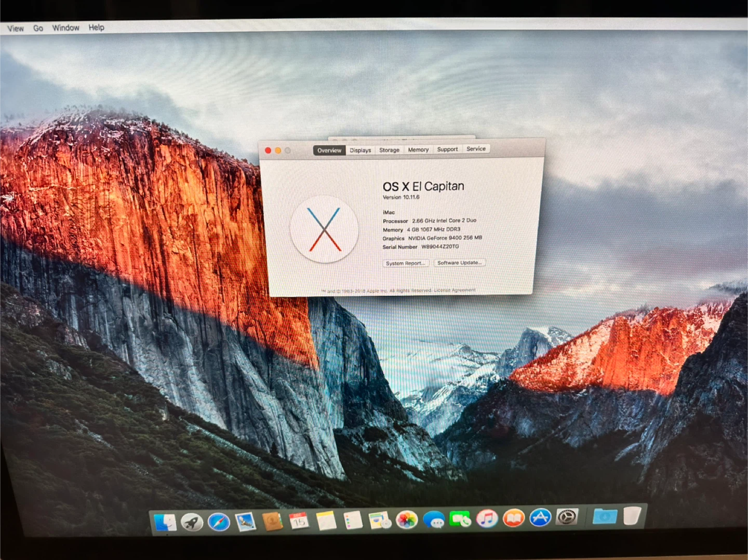The width and height of the screenshot is (748, 560).
Task: Open the App Store icon
Action: coord(540,517)
